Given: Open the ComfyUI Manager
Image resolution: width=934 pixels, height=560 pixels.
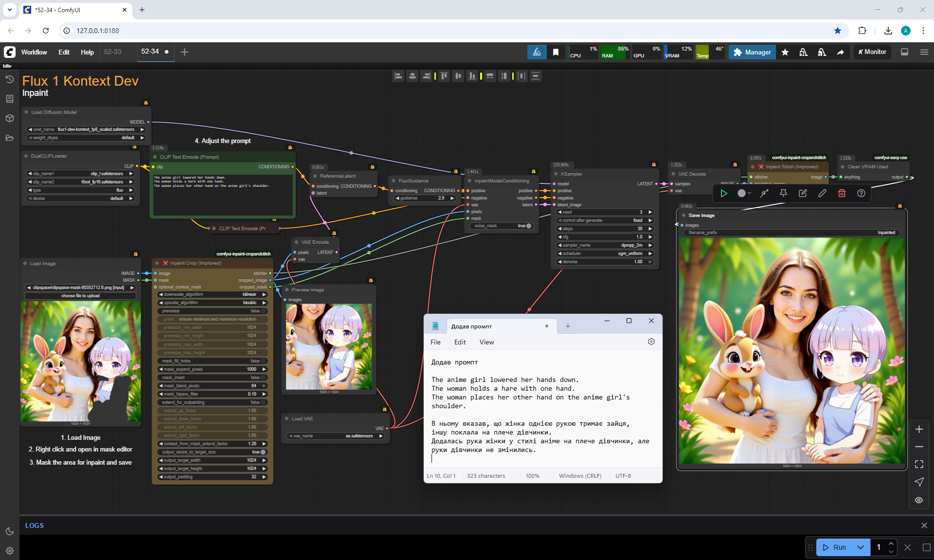Looking at the screenshot, I should point(752,52).
